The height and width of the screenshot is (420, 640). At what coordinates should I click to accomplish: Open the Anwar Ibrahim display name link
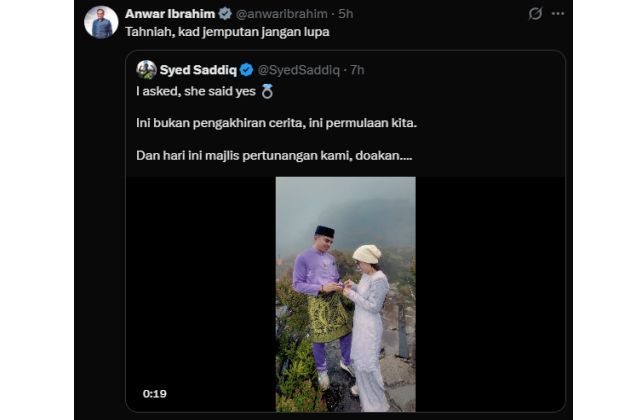click(x=170, y=14)
